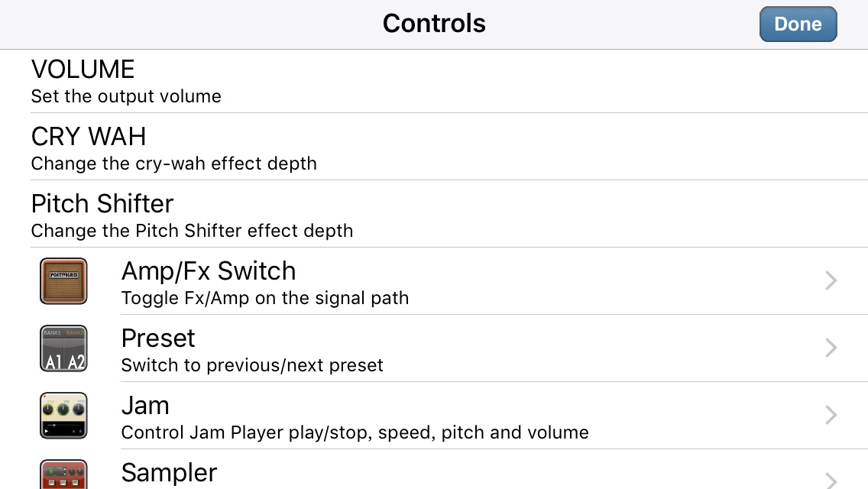Image resolution: width=868 pixels, height=489 pixels.
Task: Click 'Switch to previous/next preset' description
Action: (252, 365)
